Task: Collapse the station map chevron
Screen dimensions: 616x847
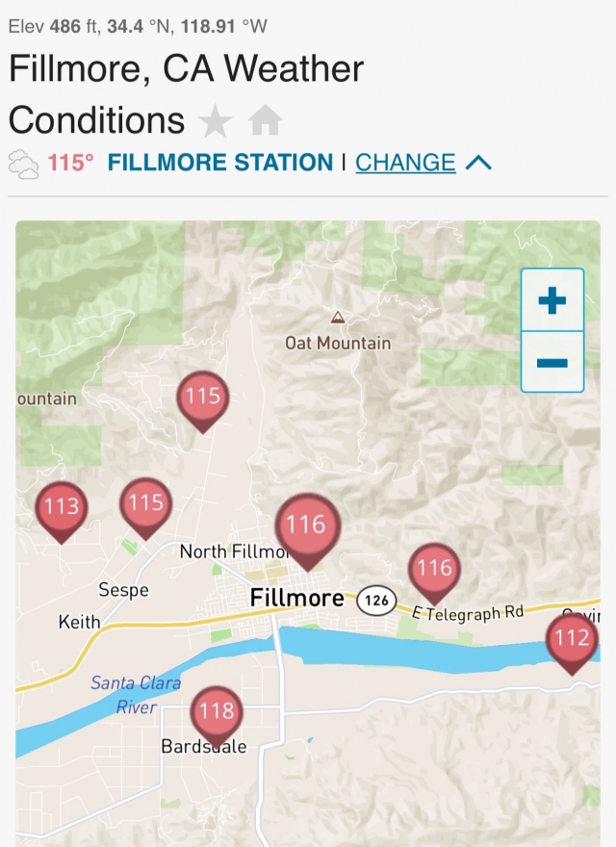Action: tap(478, 164)
